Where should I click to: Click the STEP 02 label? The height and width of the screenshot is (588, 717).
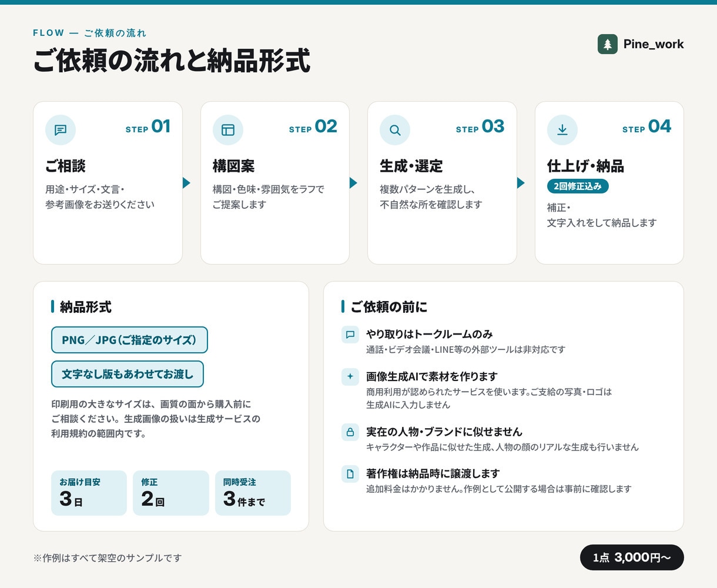(x=313, y=127)
